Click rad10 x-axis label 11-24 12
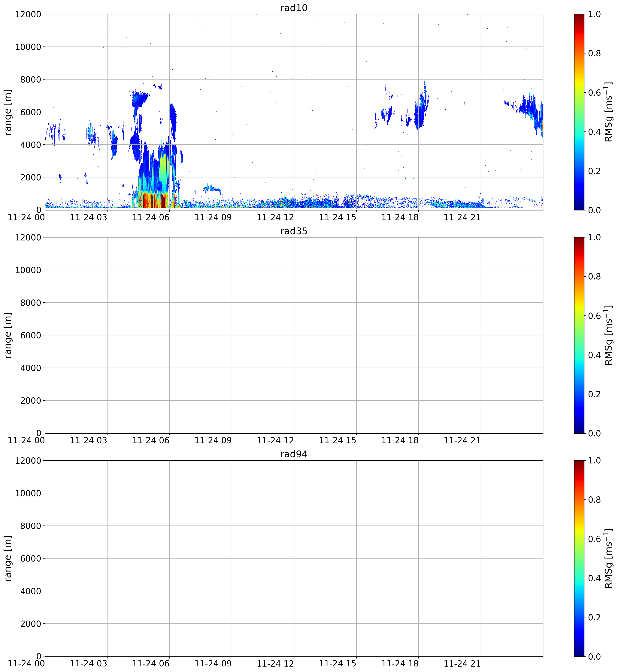618x672 pixels. pos(275,217)
